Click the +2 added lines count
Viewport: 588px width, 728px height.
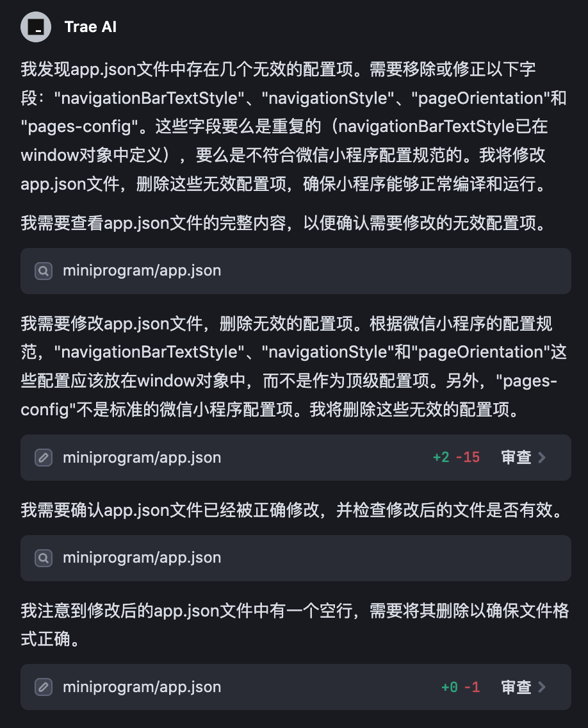441,458
